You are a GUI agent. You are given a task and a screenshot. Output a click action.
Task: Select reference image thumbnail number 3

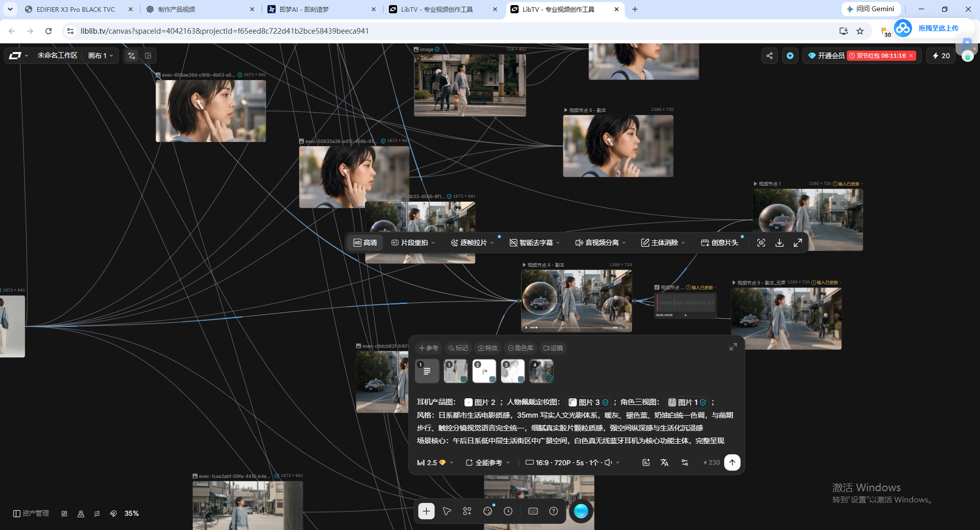point(513,371)
